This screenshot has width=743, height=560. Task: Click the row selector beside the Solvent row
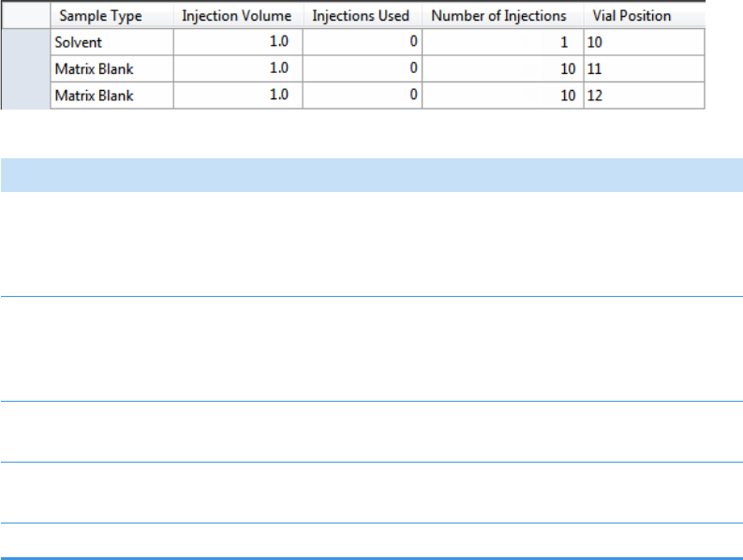[x=26, y=42]
